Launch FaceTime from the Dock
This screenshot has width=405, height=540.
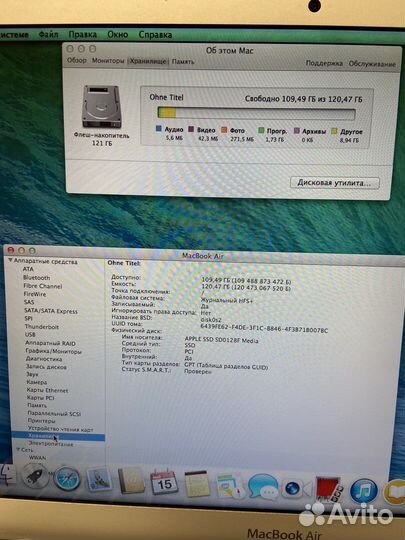[x=296, y=488]
